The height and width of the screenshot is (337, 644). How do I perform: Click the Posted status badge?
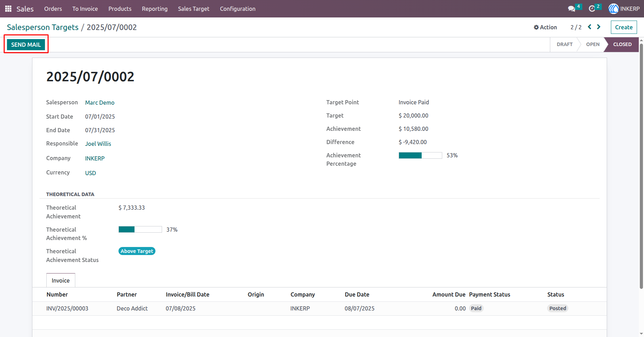point(558,308)
